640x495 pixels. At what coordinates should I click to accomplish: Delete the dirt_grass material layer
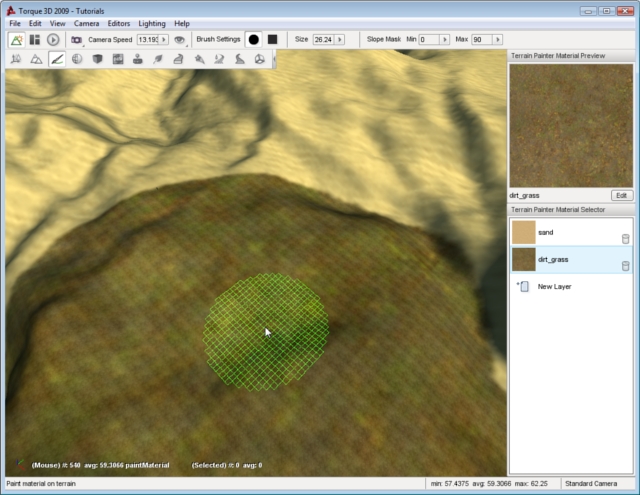point(625,265)
